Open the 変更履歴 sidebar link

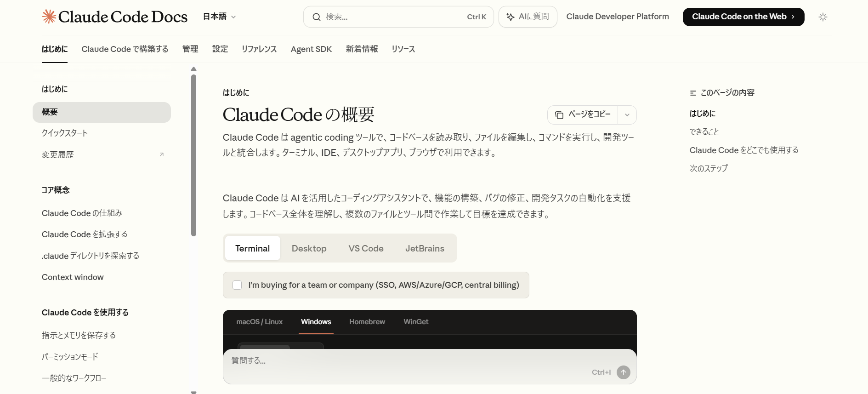[x=58, y=155]
